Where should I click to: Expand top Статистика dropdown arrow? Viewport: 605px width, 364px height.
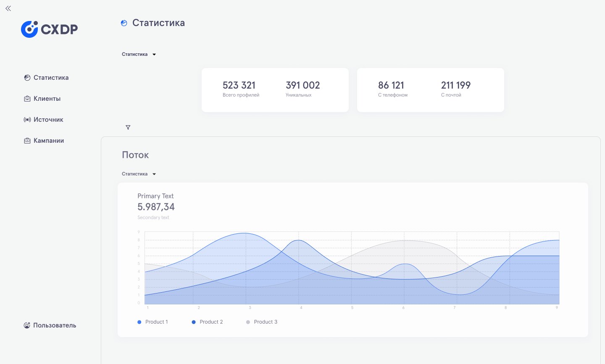[x=154, y=55]
